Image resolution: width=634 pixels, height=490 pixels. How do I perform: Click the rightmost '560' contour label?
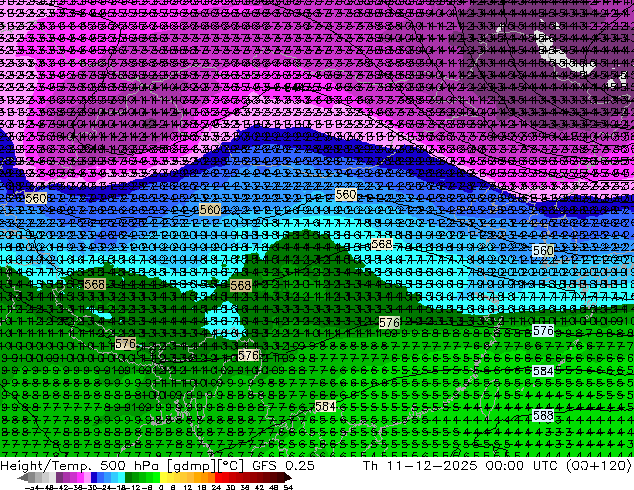tap(543, 251)
